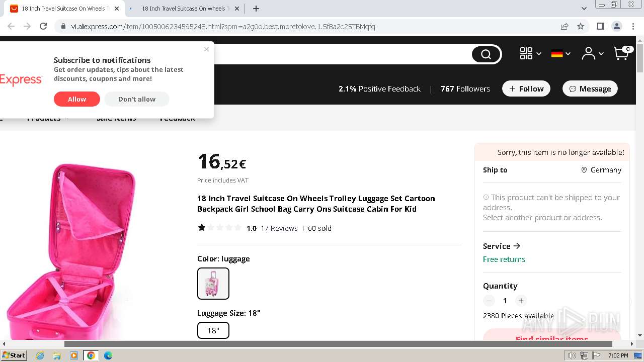Open media player from taskbar
The height and width of the screenshot is (362, 644).
74,355
